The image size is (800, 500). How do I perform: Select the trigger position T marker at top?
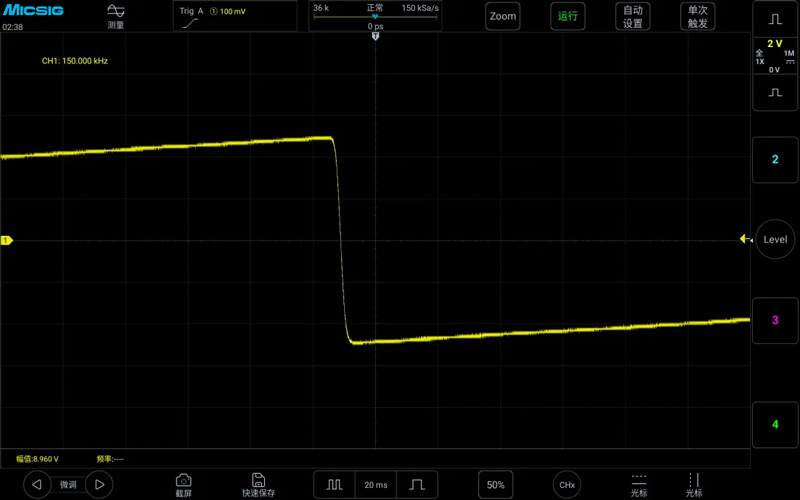click(x=376, y=36)
